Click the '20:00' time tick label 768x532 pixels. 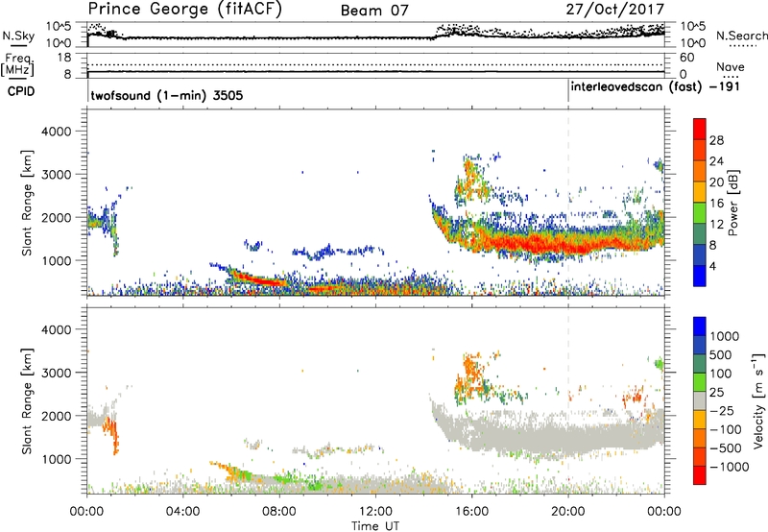pyautogui.click(x=568, y=512)
